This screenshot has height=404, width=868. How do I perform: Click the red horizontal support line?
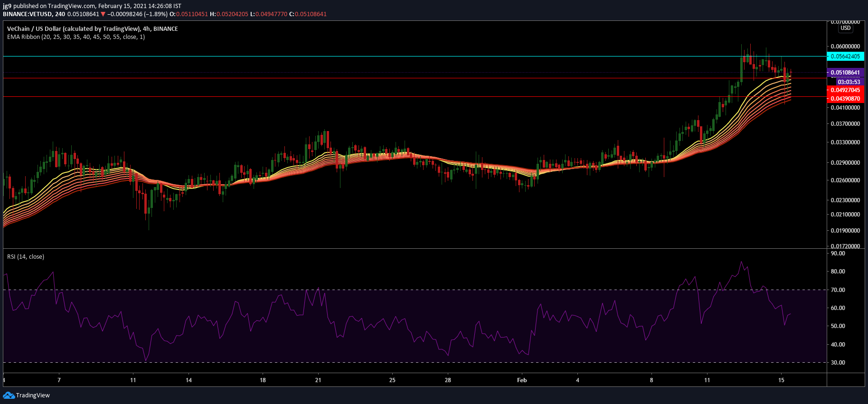point(413,78)
